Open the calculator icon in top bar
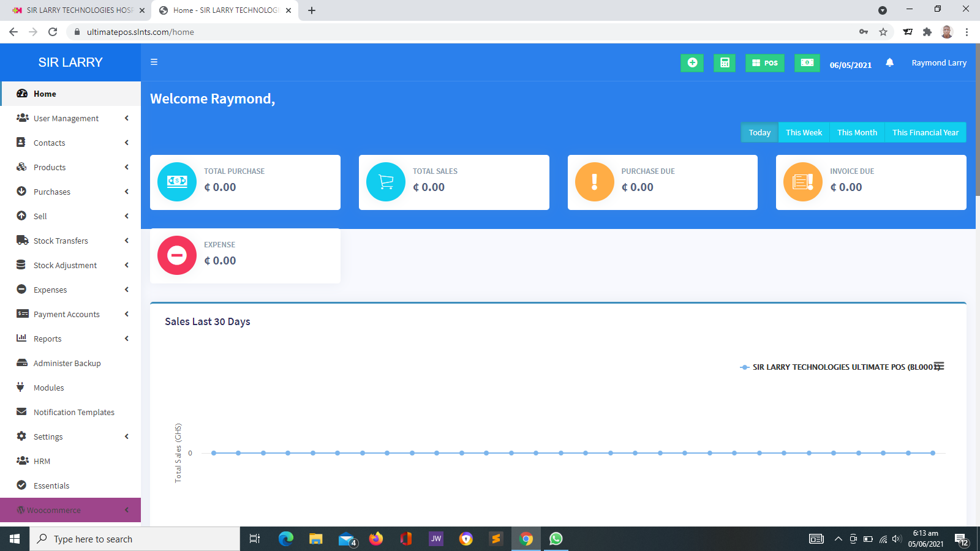The image size is (980, 551). click(725, 62)
